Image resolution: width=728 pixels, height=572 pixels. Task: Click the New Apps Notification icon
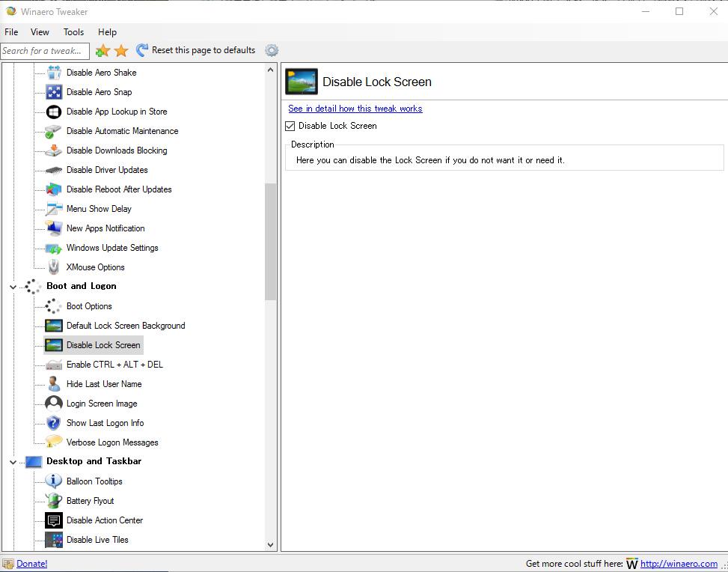click(x=54, y=228)
